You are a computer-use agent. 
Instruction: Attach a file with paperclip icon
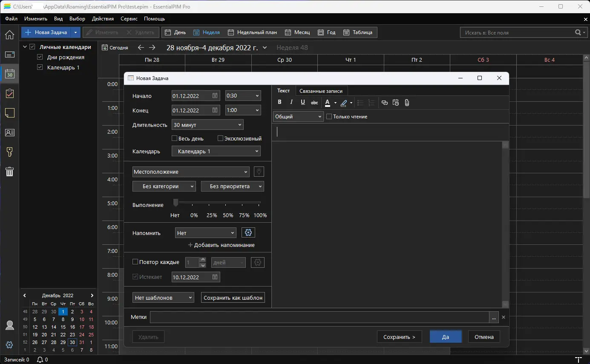407,102
